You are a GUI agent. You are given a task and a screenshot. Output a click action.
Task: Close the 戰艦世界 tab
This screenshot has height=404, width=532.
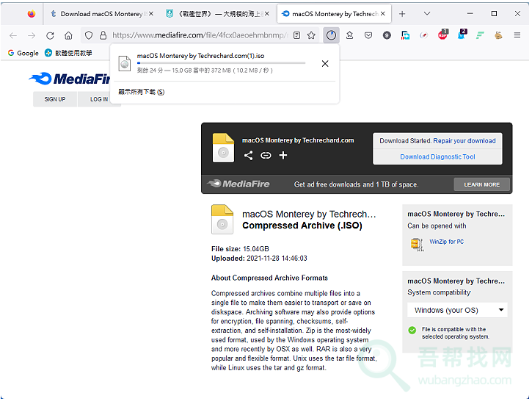click(267, 13)
